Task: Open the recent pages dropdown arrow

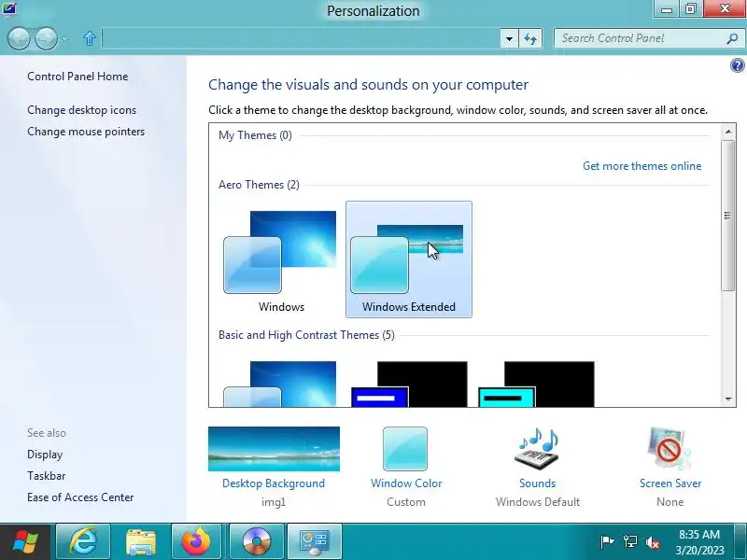Action: pos(64,39)
